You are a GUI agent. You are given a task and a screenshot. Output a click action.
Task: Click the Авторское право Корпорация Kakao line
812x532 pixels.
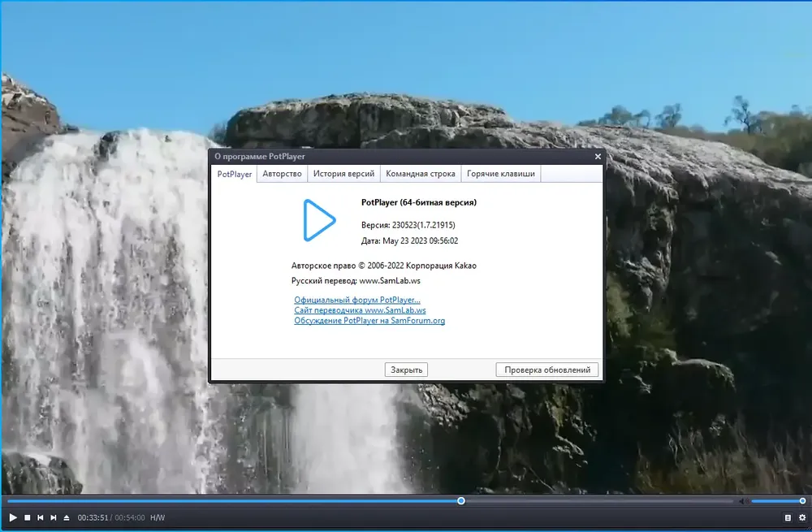coord(384,266)
